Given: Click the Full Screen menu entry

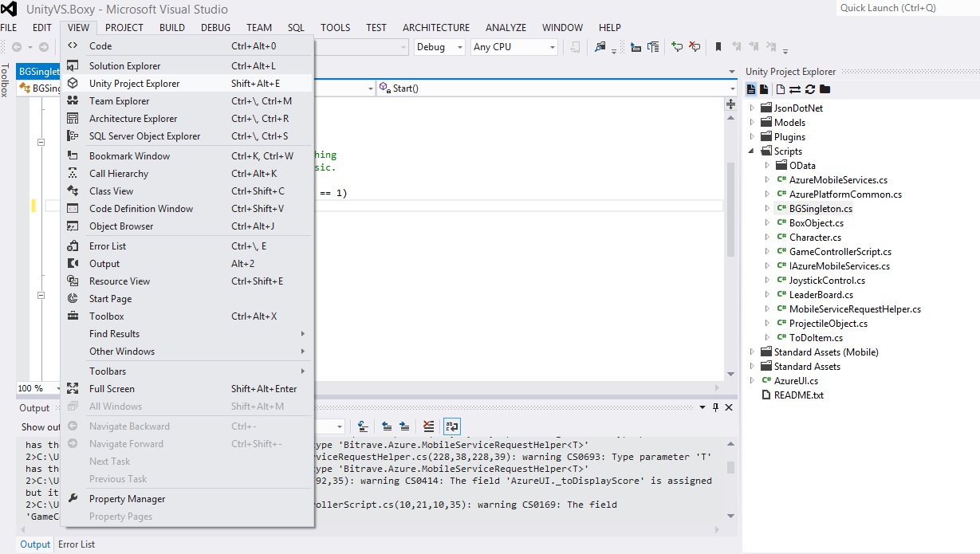Looking at the screenshot, I should click(x=187, y=389).
